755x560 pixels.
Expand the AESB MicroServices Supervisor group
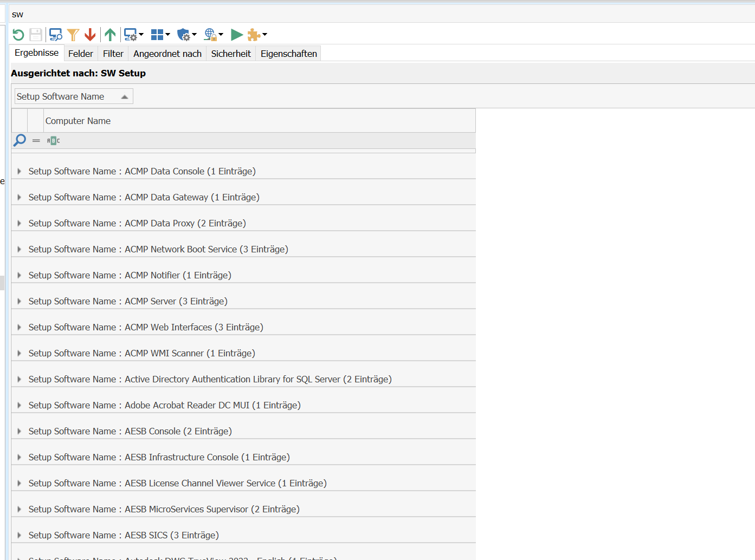click(19, 509)
